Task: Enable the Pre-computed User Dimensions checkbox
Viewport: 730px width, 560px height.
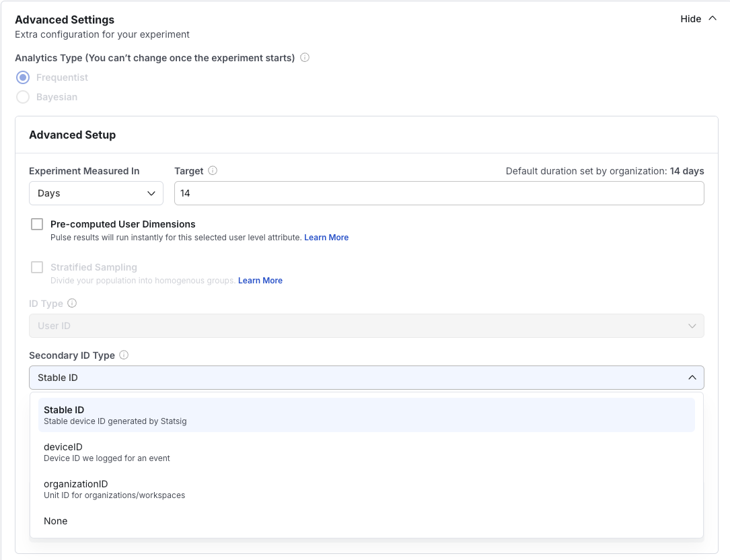Action: pos(37,223)
